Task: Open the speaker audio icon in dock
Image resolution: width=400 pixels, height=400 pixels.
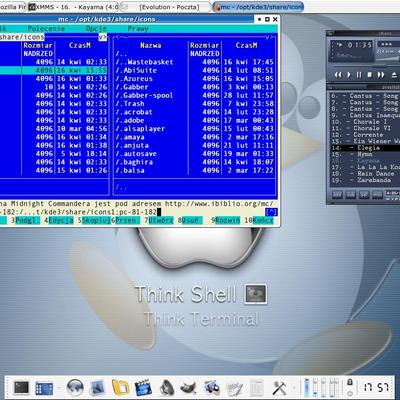Action: [167, 388]
